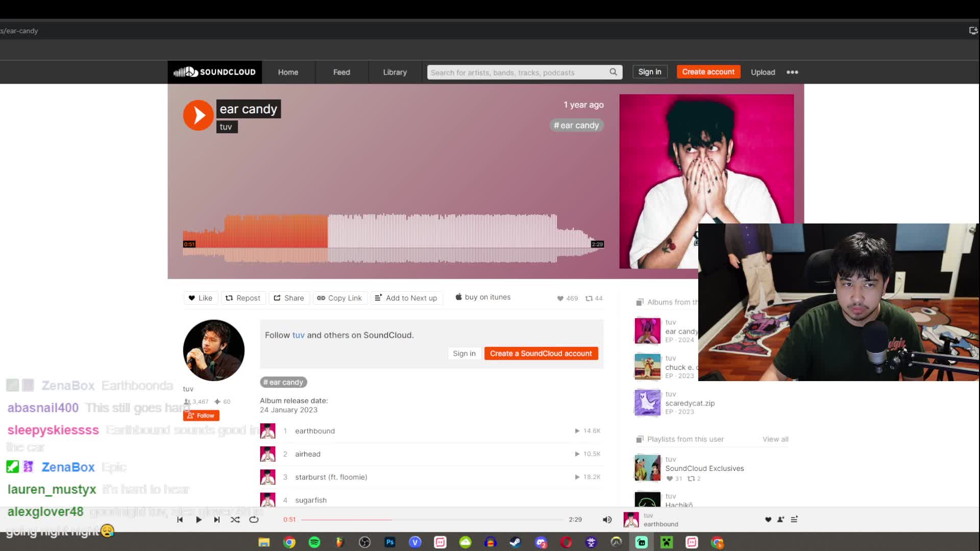Click the search magnifier icon
This screenshot has height=551, width=980.
(x=613, y=72)
